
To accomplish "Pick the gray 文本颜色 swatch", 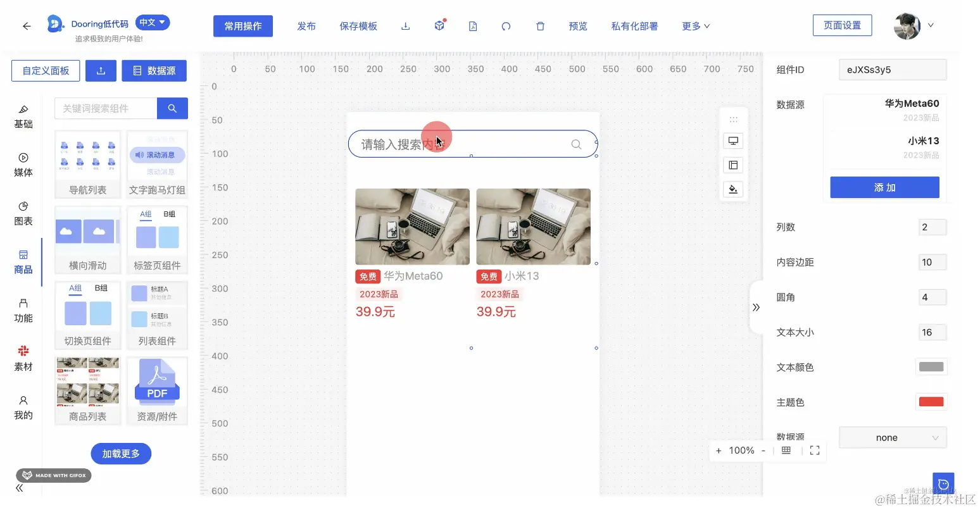I will coord(931,367).
